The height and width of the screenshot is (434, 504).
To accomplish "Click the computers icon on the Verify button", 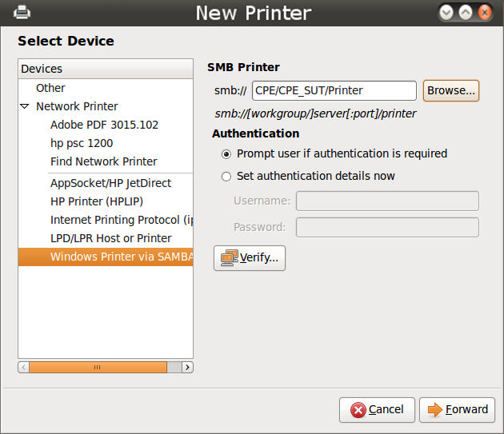I will click(229, 258).
